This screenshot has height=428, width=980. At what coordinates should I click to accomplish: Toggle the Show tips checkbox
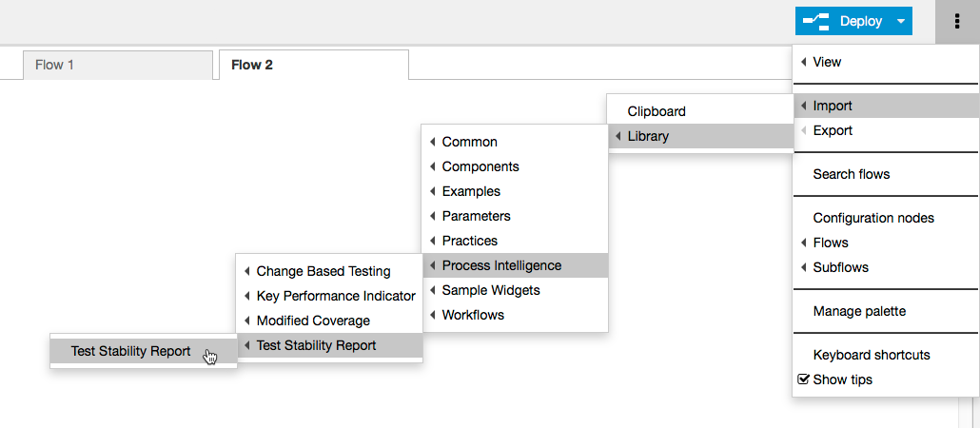tap(804, 379)
